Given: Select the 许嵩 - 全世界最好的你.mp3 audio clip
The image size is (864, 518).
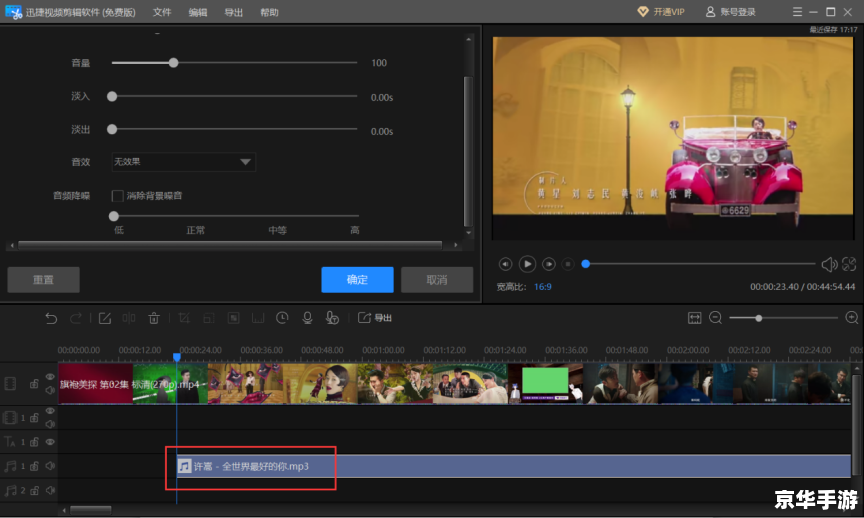Looking at the screenshot, I should (x=514, y=466).
